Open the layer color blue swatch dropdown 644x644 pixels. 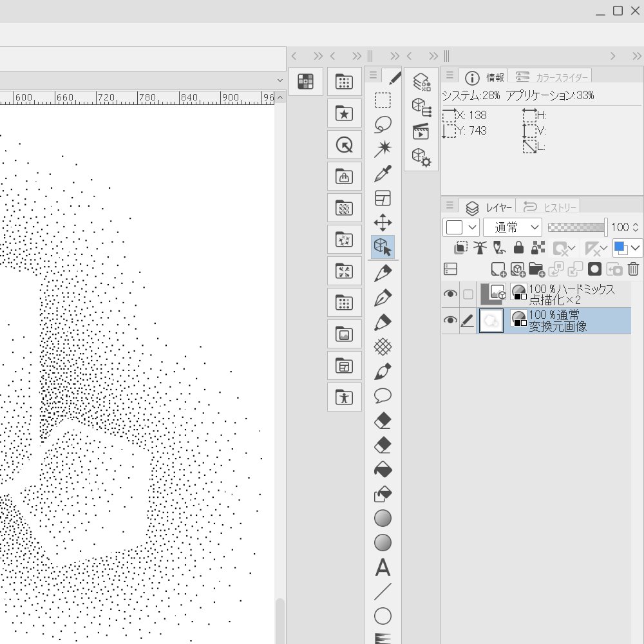(x=627, y=248)
